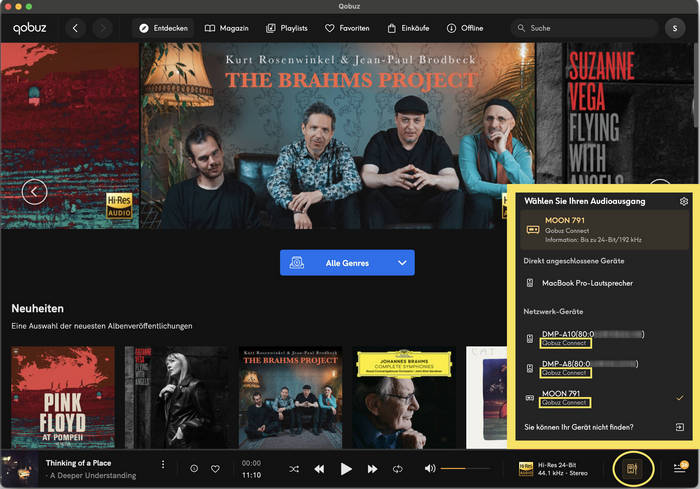
Task: Open the Johannes Brahms Complete Symphonies album
Action: coord(404,397)
